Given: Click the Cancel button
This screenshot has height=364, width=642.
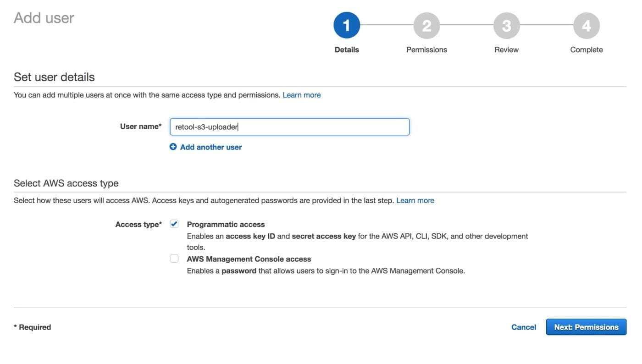Looking at the screenshot, I should 523,327.
